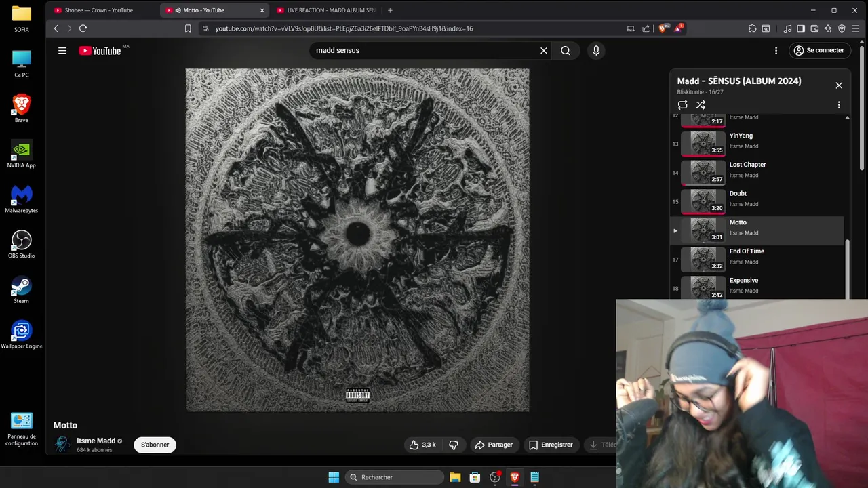Viewport: 868px width, 488px height.
Task: Select the NVIDIA App desktop icon
Action: [x=21, y=153]
